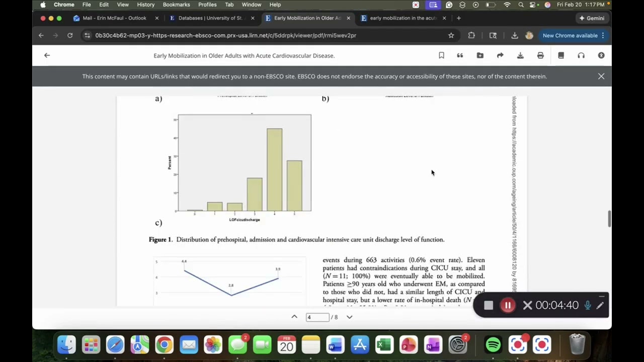644x362 pixels.
Task: Click the URL in the address bar
Action: 226,35
